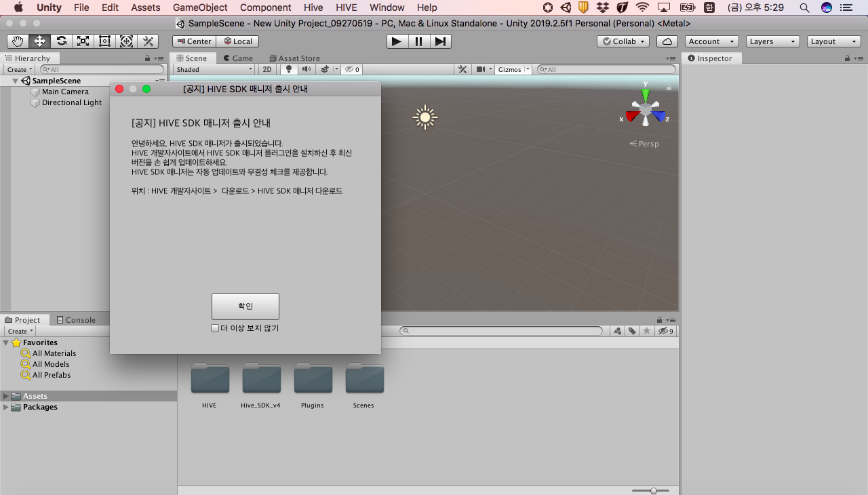Switch to the Console tab
Screen dimensions: 868x495
click(x=76, y=320)
